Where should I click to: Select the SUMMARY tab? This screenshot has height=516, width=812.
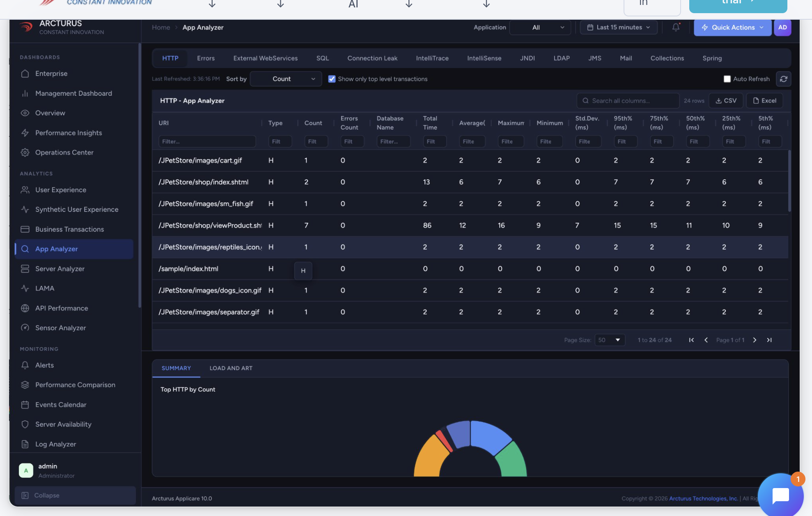point(176,368)
